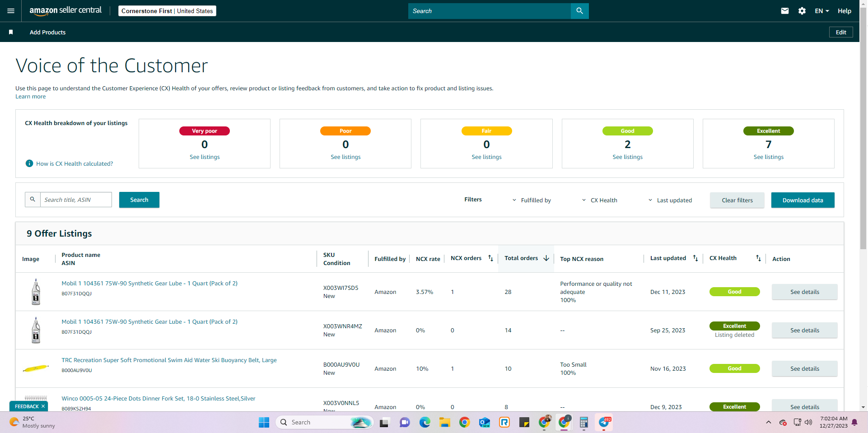The width and height of the screenshot is (868, 433).
Task: Click the search magnifier button in header
Action: pos(579,11)
